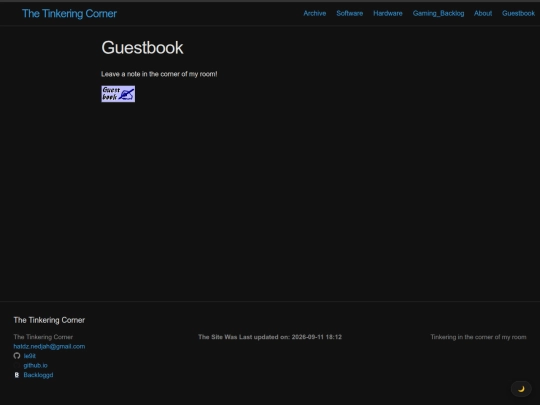This screenshot has width=540, height=405.
Task: Click the GitHub octocat icon
Action: click(17, 356)
